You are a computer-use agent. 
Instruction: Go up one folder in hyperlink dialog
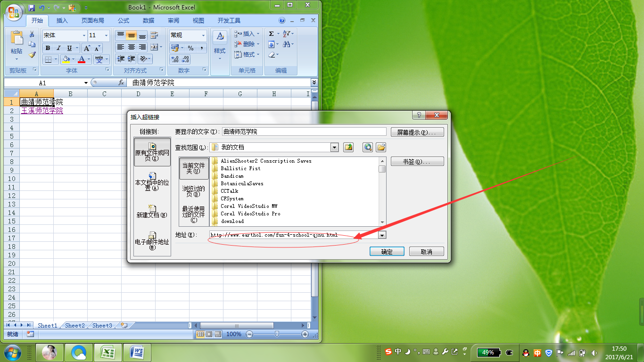(x=348, y=147)
